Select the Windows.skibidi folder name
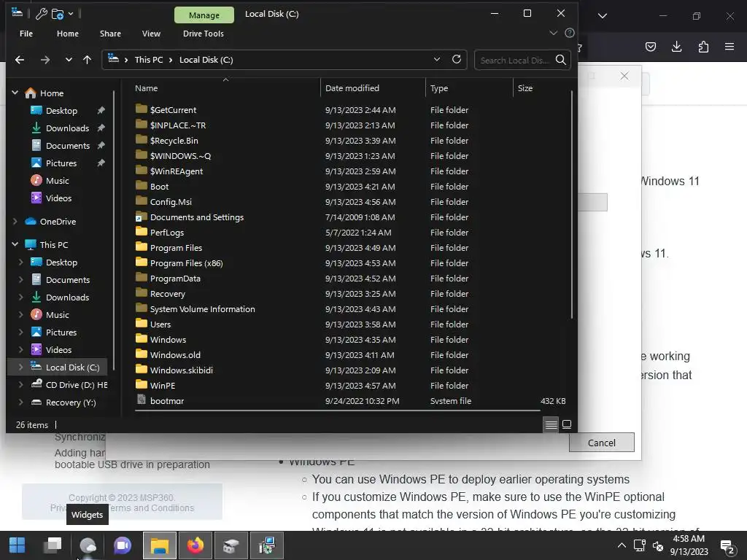 click(x=182, y=370)
